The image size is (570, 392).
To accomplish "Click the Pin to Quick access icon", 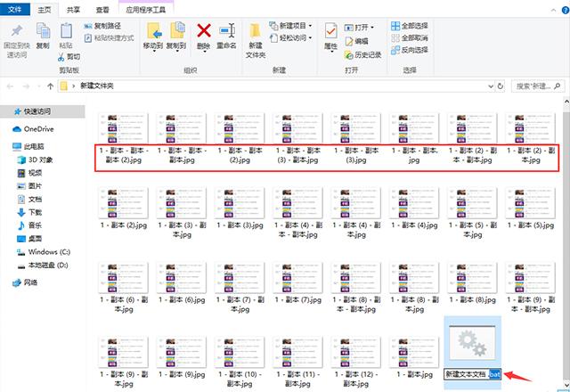I will [16, 31].
